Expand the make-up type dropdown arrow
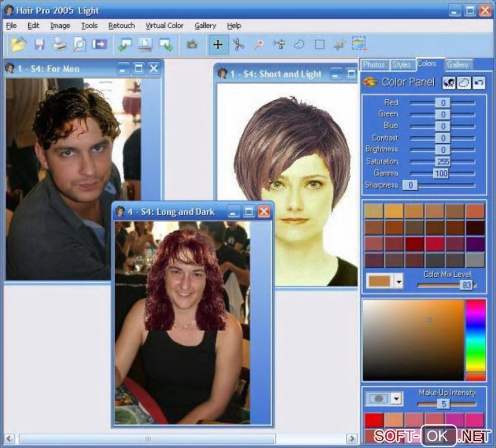The height and width of the screenshot is (448, 496). click(x=396, y=399)
